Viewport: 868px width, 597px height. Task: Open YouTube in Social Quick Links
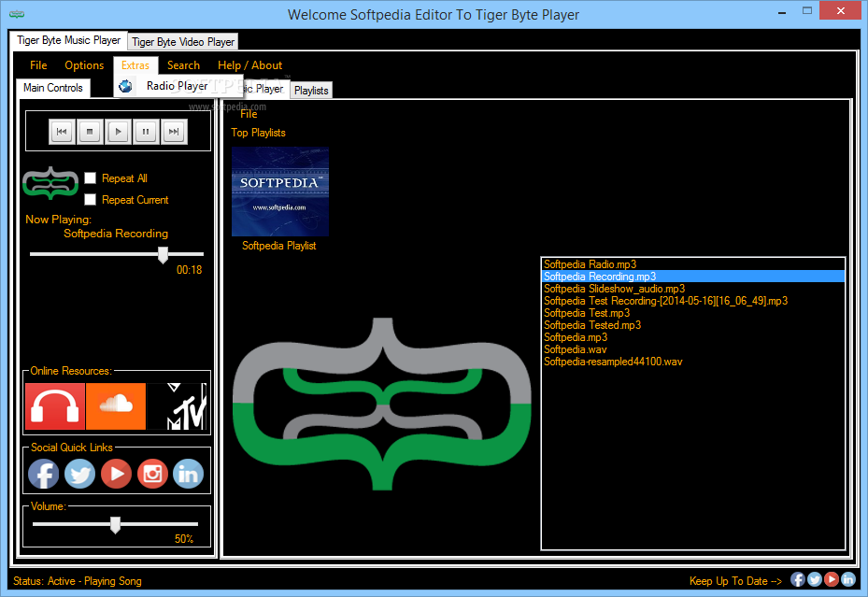point(116,475)
